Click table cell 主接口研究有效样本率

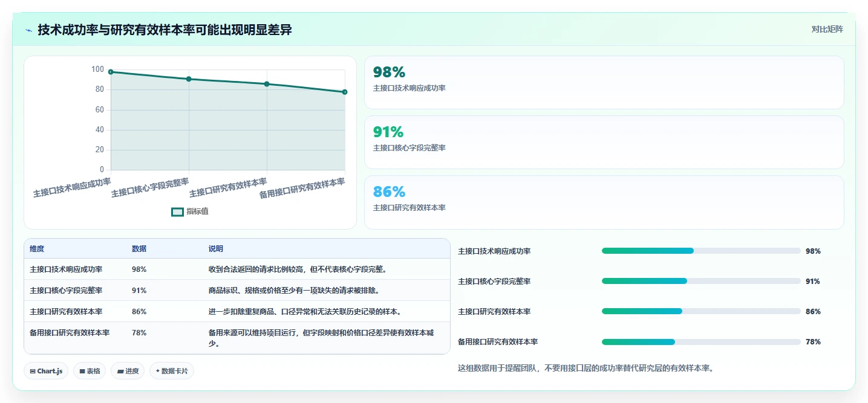(x=66, y=312)
